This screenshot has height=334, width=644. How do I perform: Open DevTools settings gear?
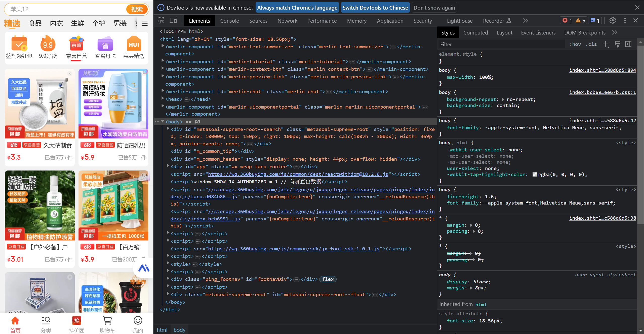[613, 20]
